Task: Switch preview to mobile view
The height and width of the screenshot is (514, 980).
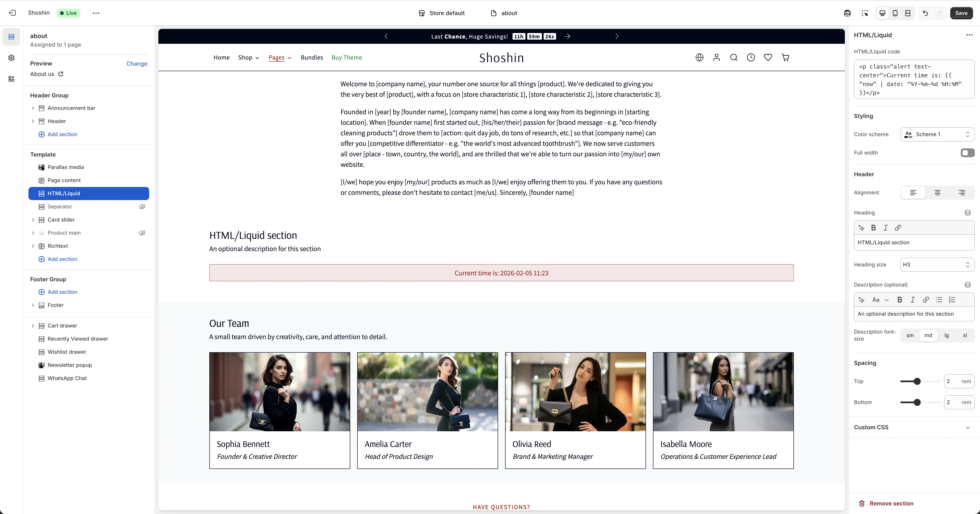Action: [895, 13]
